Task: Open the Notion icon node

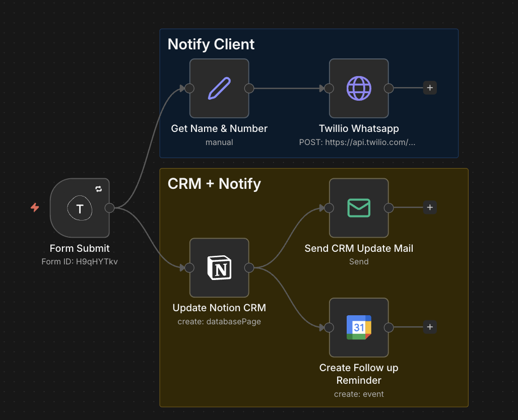Action: coord(219,268)
